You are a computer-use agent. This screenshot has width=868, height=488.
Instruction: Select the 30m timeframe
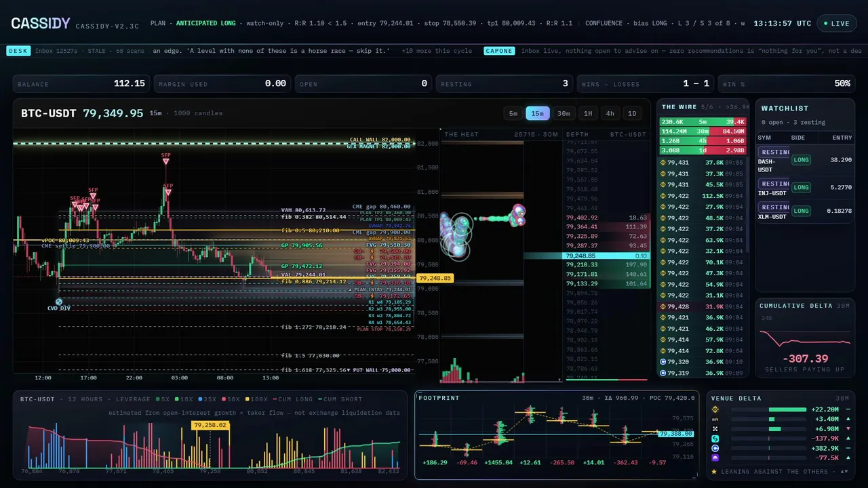564,113
